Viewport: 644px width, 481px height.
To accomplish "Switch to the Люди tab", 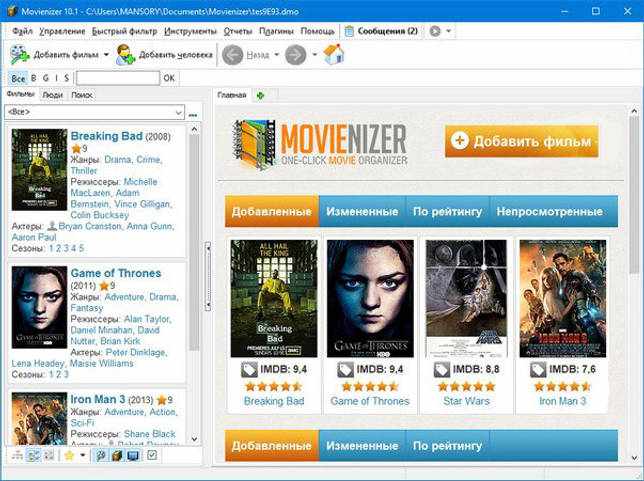I will (53, 95).
